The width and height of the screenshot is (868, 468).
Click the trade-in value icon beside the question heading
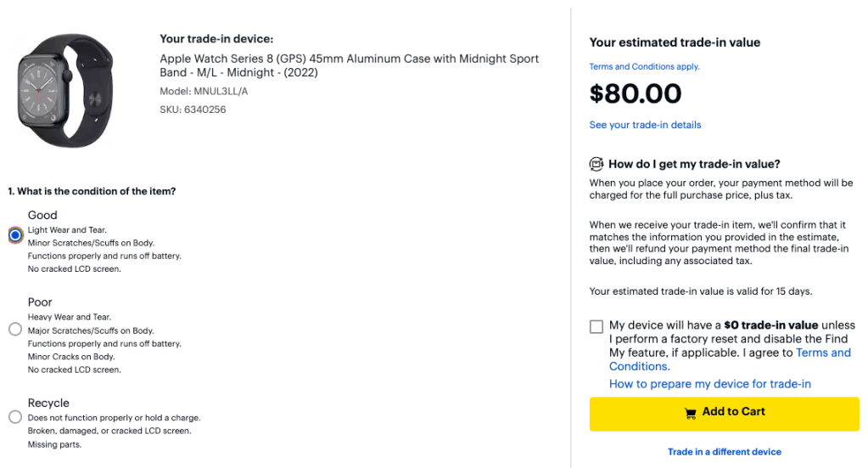tap(596, 164)
